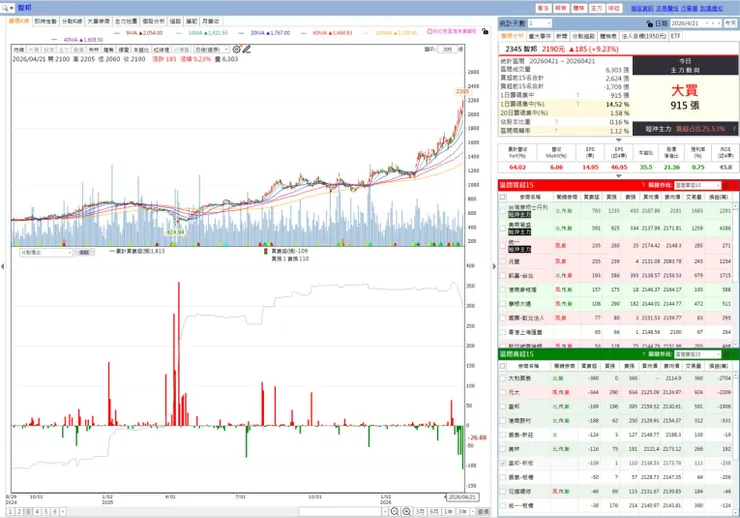Click the 2026/04/21 date marker on time axis
Image resolution: width=740 pixels, height=518 pixels.
coord(462,497)
